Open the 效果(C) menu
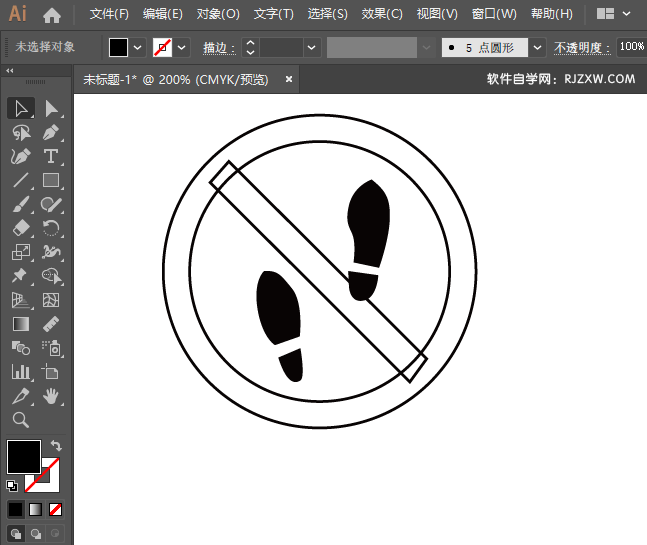Screen dimensions: 647x545 tap(382, 15)
